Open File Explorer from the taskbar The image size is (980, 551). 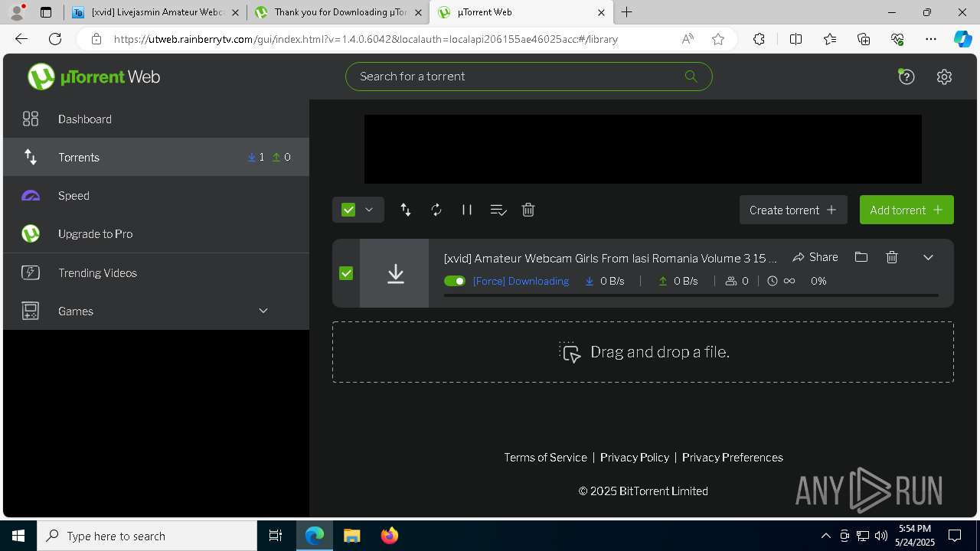(x=352, y=536)
